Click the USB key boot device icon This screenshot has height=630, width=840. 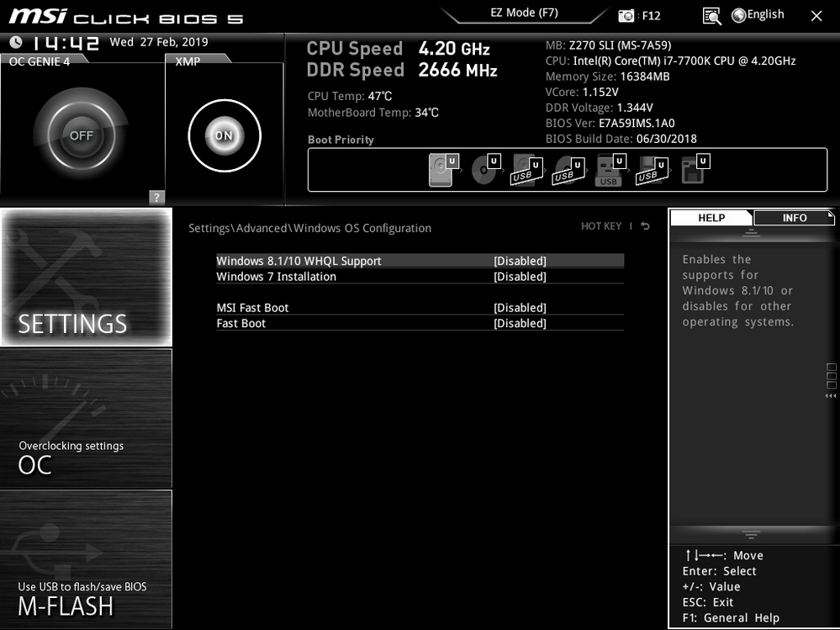tap(609, 170)
